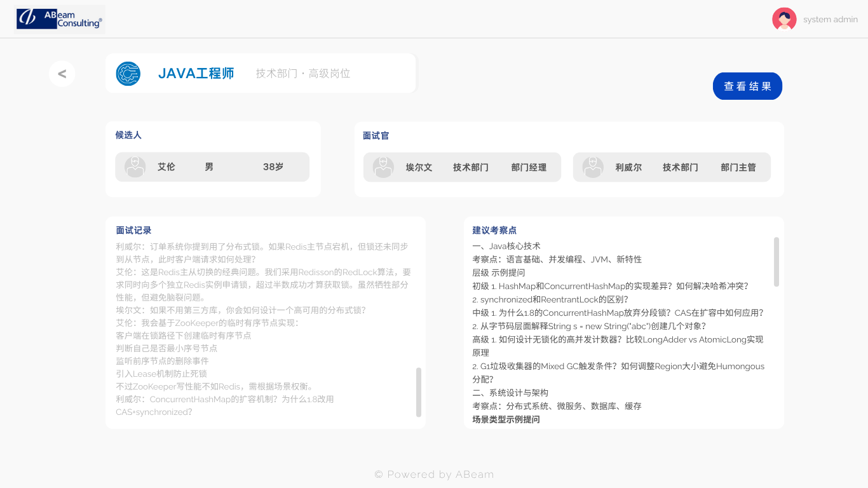
Task: Click the candidate gender 男
Action: pos(209,167)
